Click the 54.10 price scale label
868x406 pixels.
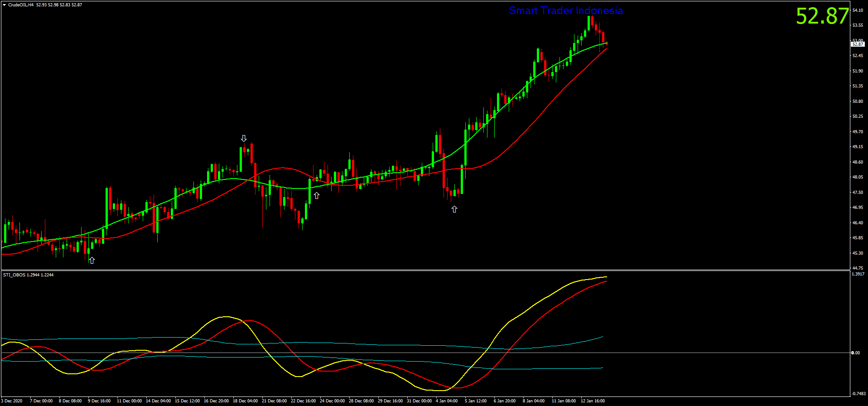click(x=858, y=10)
